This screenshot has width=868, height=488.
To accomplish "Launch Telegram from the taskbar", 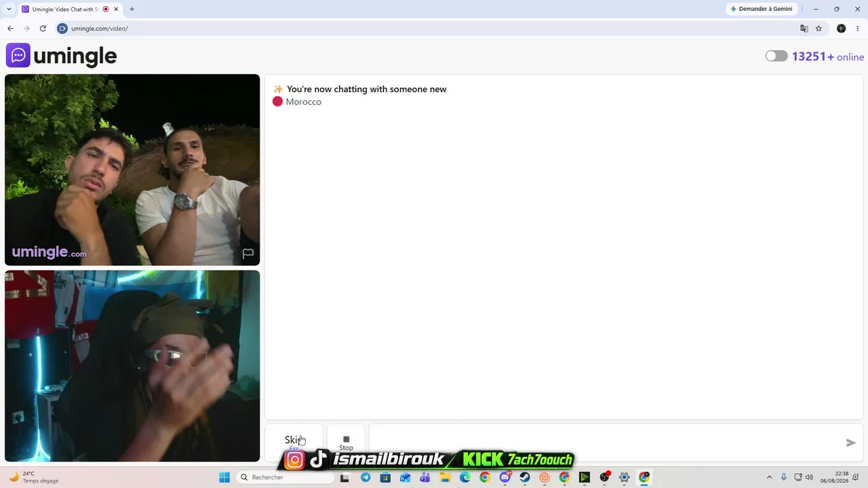I will point(366,477).
